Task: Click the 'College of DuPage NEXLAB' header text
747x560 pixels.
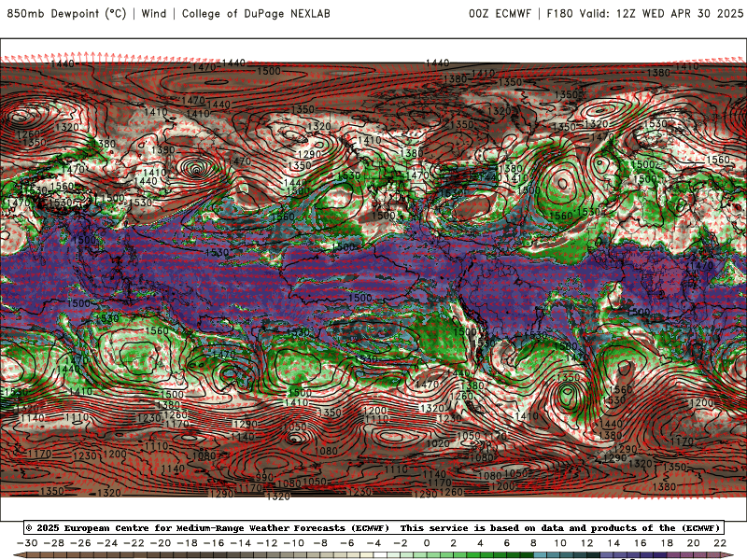Action: pyautogui.click(x=256, y=13)
